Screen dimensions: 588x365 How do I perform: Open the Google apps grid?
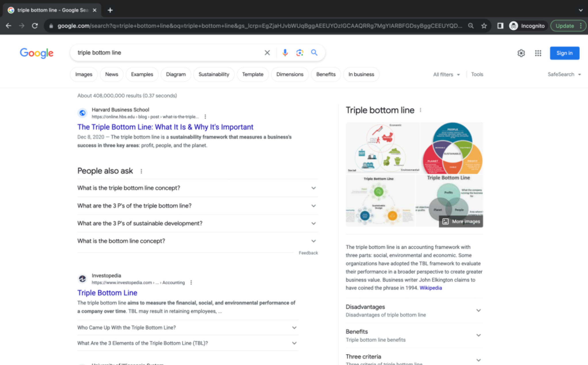click(538, 53)
